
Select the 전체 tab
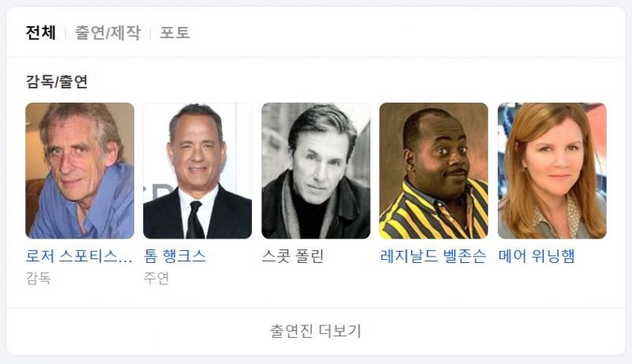click(40, 32)
